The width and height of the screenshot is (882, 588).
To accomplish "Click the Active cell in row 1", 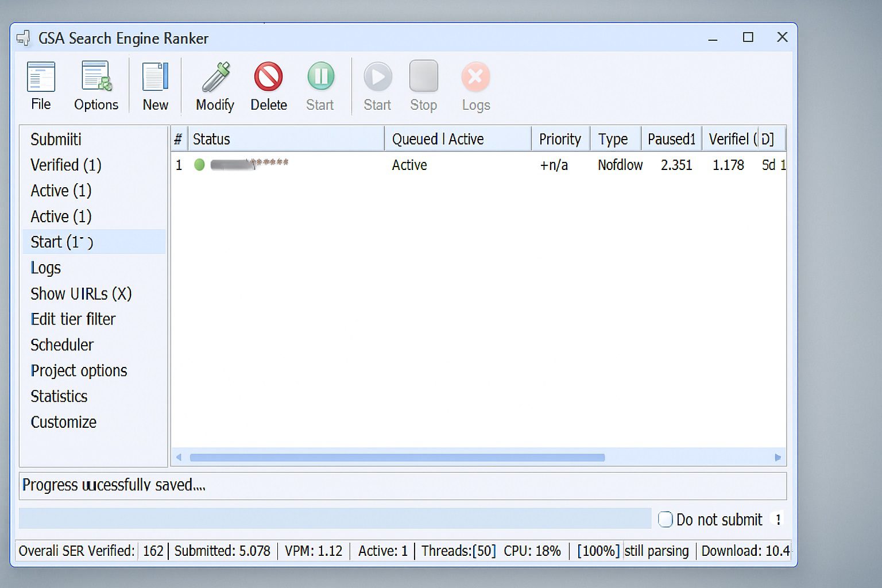I will [409, 165].
